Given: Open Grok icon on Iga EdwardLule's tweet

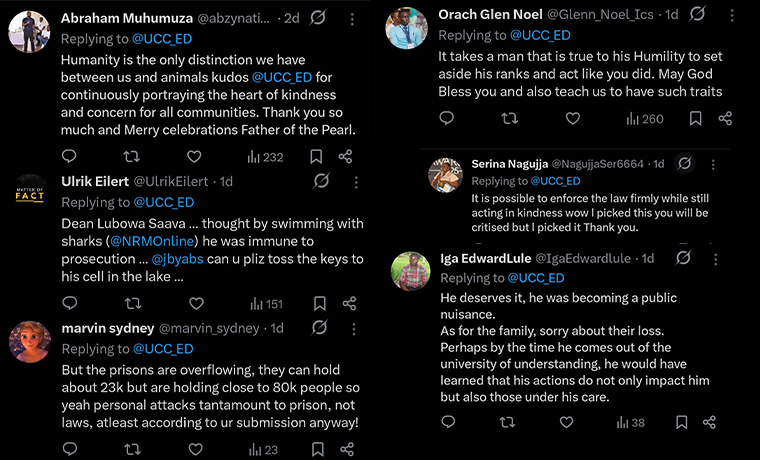Looking at the screenshot, I should pyautogui.click(x=682, y=258).
